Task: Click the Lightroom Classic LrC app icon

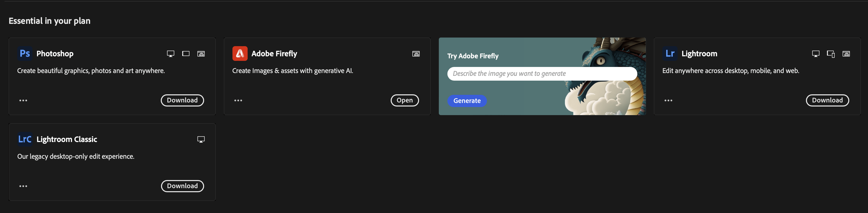Action: 25,139
